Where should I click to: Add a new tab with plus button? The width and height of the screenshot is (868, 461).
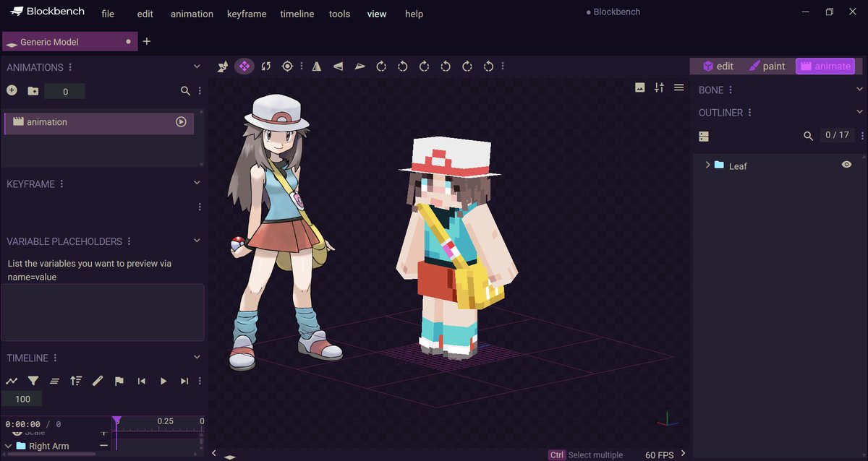147,41
